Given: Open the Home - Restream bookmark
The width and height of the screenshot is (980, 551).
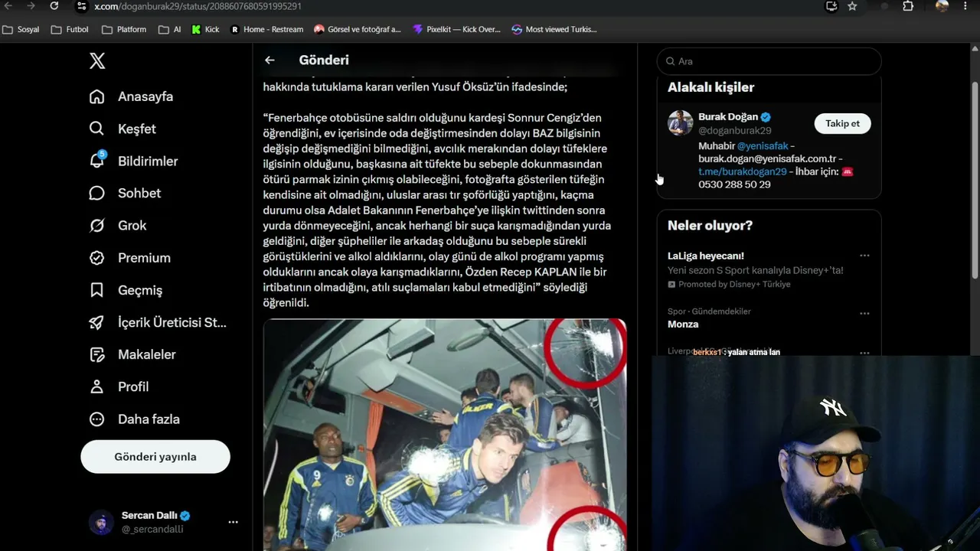Looking at the screenshot, I should coord(267,30).
